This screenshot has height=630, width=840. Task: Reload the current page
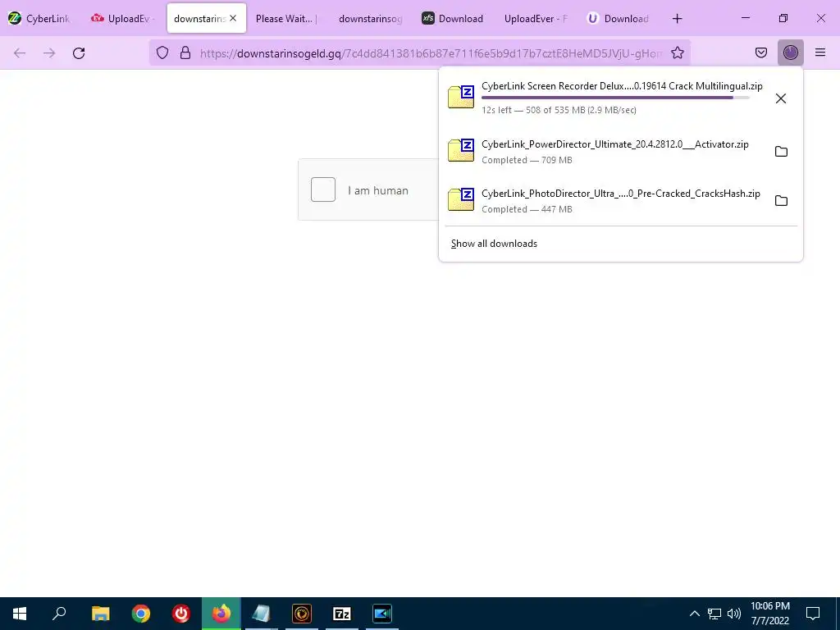coord(79,53)
